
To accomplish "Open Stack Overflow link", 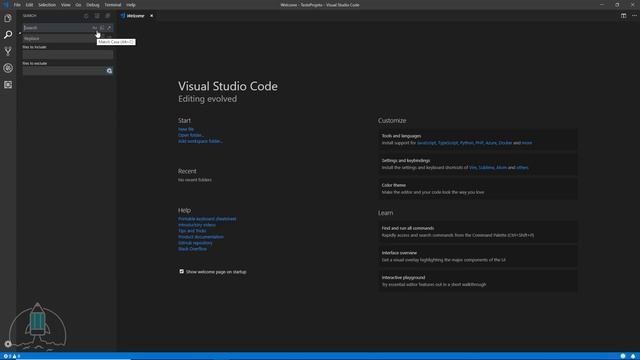I will 192,249.
